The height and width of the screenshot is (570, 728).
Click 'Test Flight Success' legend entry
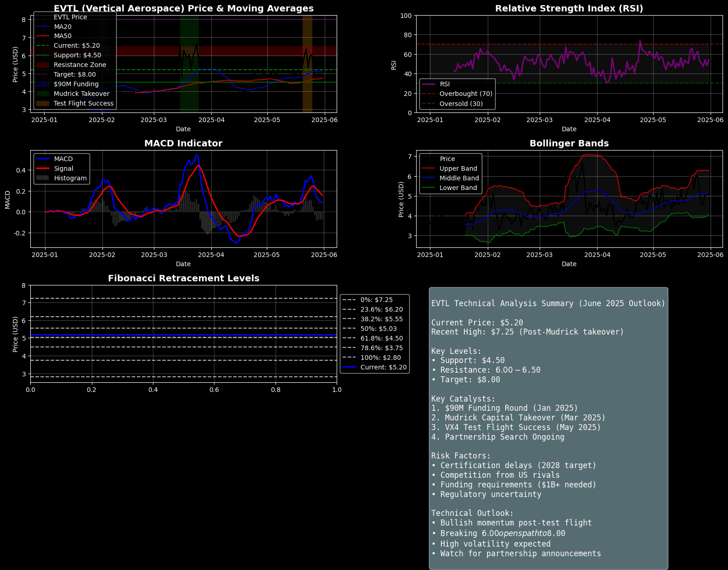[x=75, y=104]
